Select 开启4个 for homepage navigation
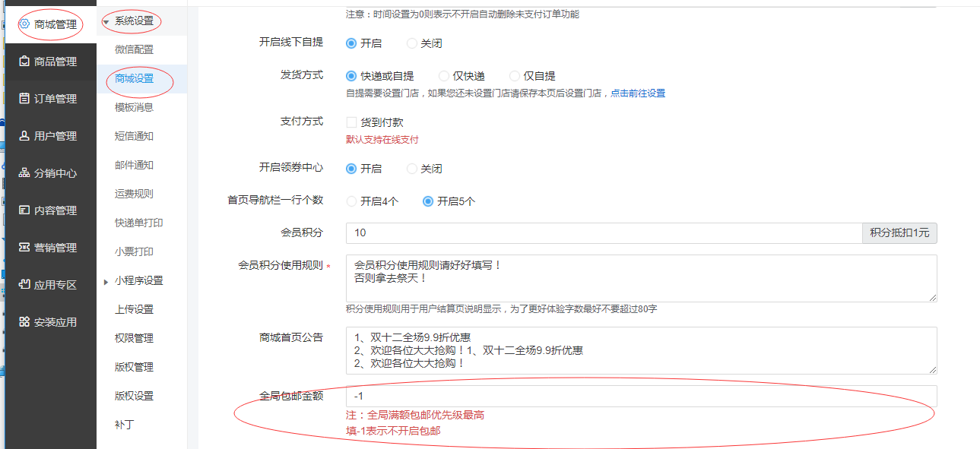Viewport: 980px width, 449px height. [351, 201]
